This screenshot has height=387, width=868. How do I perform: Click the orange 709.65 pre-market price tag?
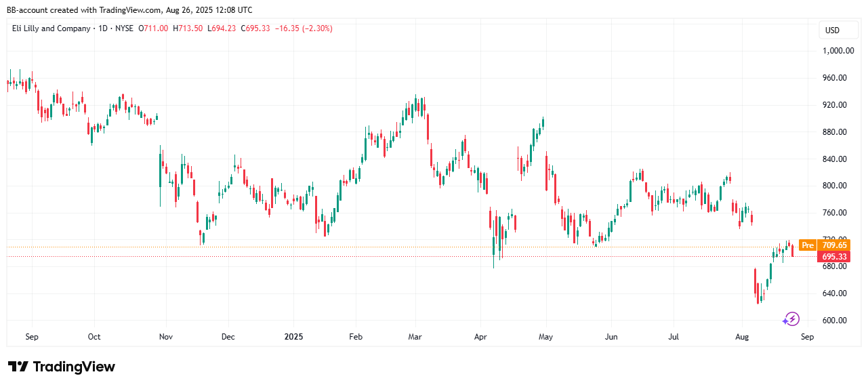(833, 245)
